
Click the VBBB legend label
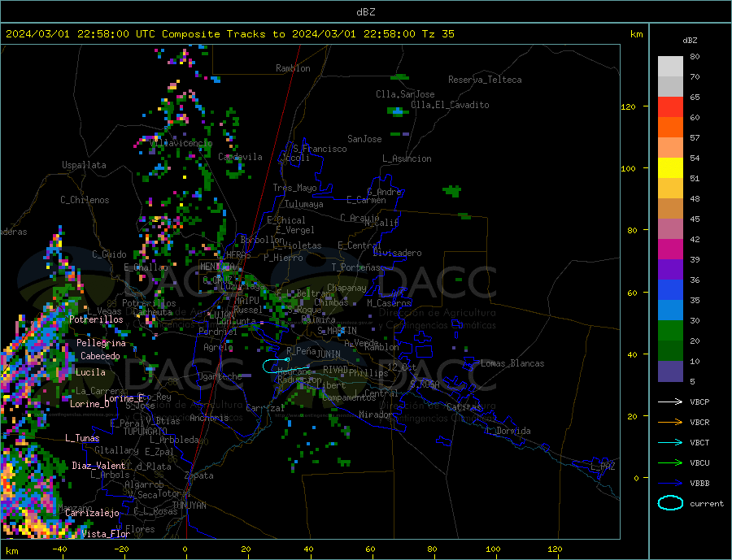[x=699, y=484]
